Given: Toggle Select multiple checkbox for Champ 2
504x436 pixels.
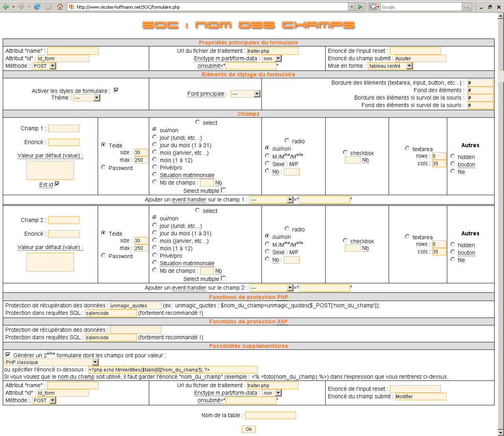Looking at the screenshot, I should point(223,278).
